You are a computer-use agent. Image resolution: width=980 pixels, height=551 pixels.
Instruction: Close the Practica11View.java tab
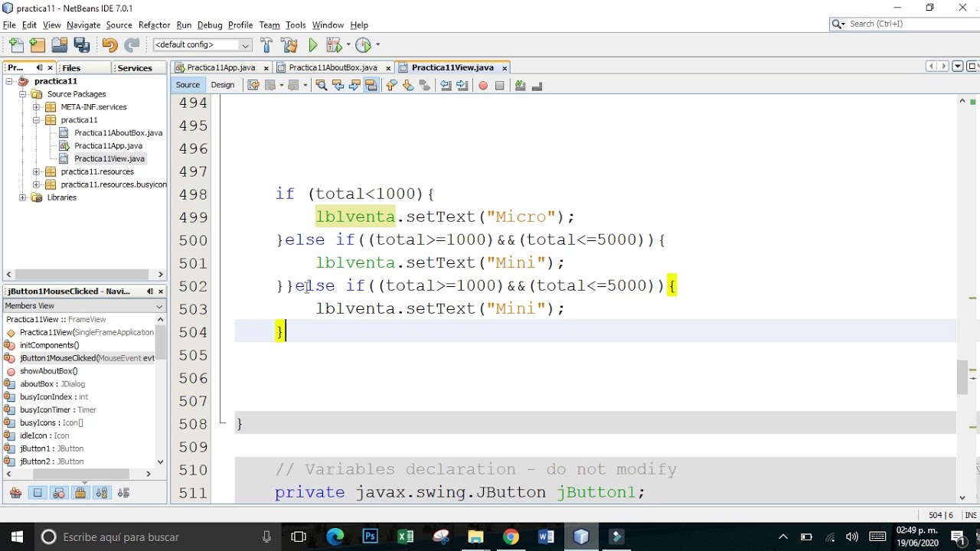coord(505,68)
